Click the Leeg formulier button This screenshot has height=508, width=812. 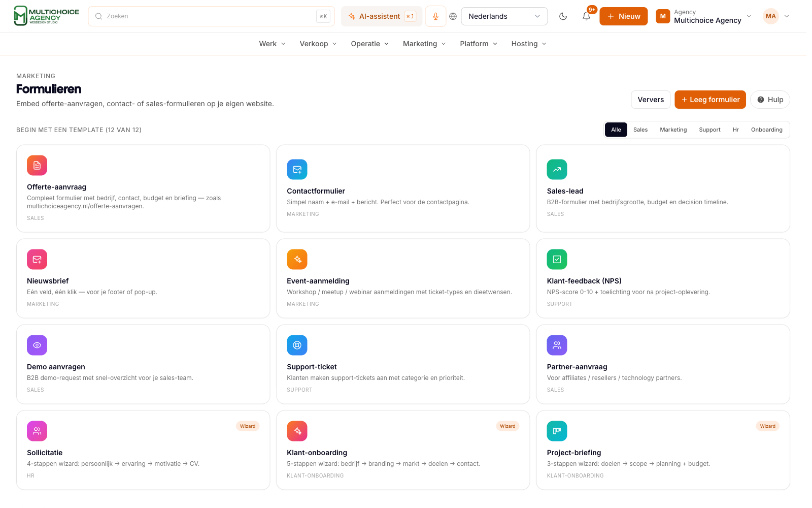(x=710, y=100)
